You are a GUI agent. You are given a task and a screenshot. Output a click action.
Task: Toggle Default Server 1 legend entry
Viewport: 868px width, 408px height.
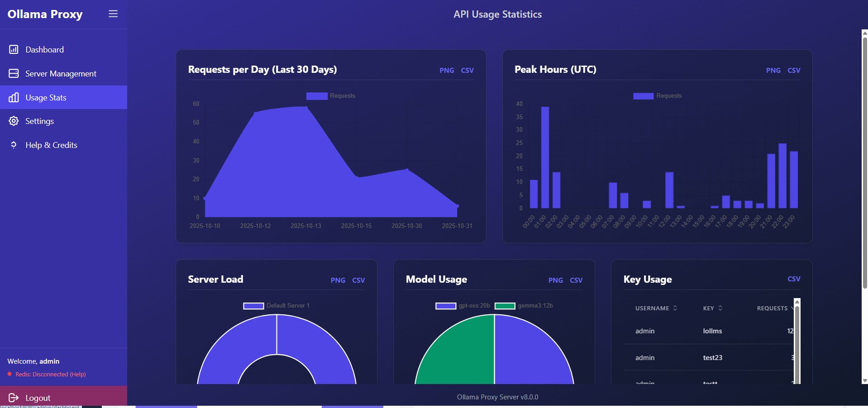click(277, 306)
